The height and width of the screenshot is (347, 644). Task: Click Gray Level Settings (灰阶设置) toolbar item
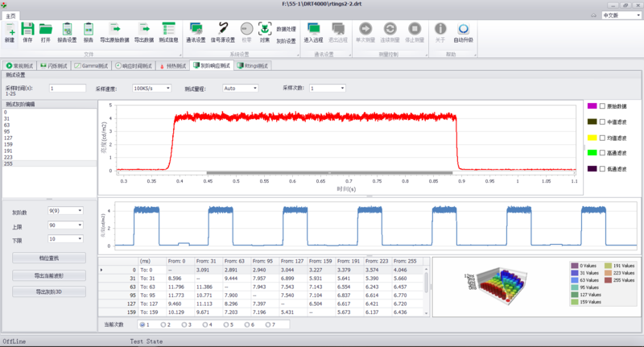pyautogui.click(x=286, y=41)
